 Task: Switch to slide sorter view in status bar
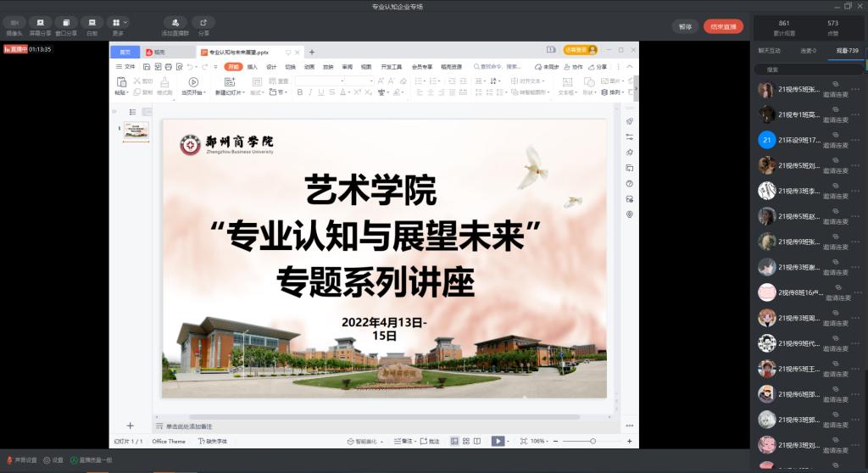pyautogui.click(x=466, y=441)
